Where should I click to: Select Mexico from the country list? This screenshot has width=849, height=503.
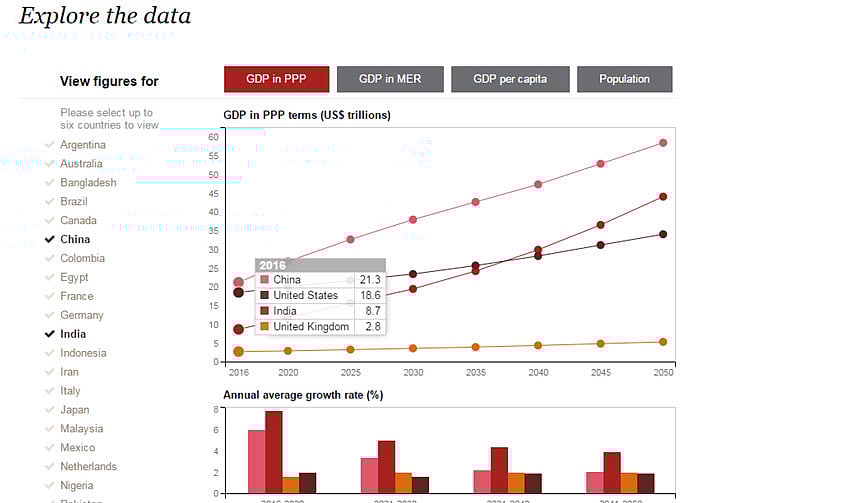point(77,448)
